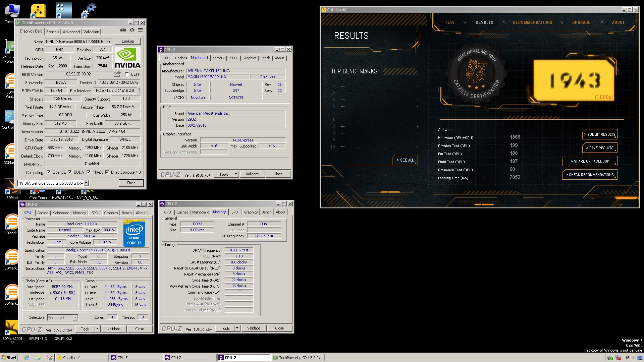Click SAVE RESULTS in Catzilla
This screenshot has width=644, height=362.
pos(600,148)
